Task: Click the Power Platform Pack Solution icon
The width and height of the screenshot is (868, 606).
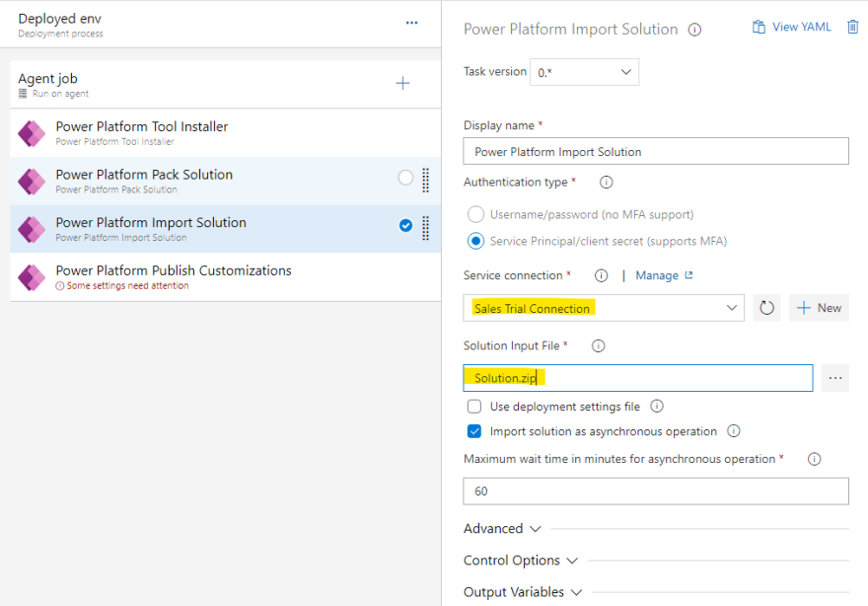Action: pos(32,182)
